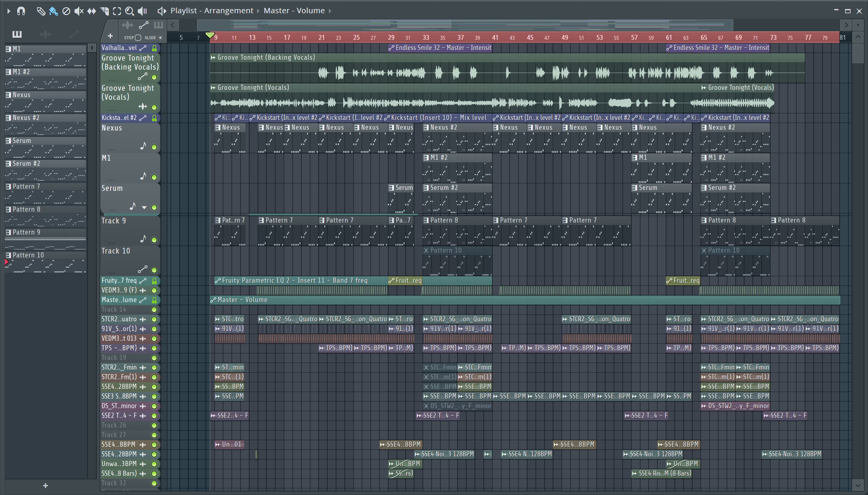Mute Track 9
The image size is (868, 495).
154,240
